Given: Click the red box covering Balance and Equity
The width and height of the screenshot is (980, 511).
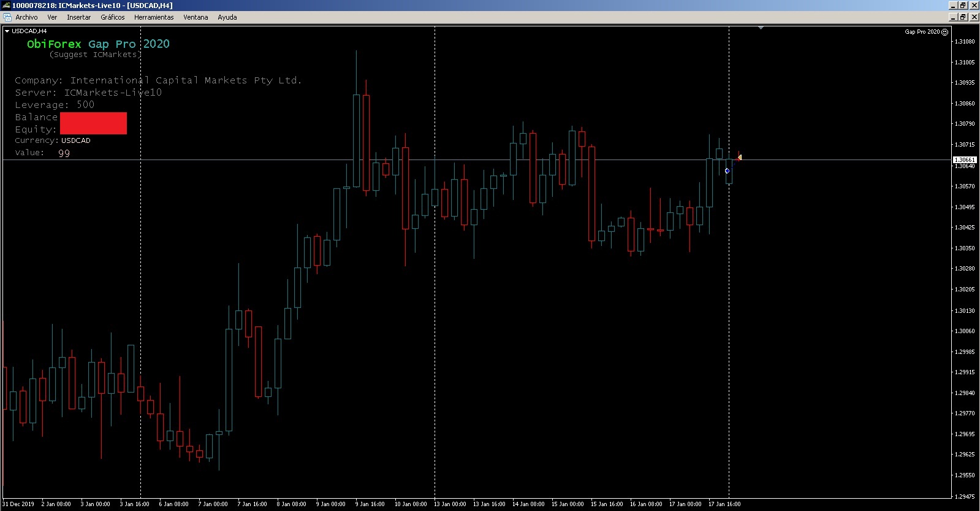Looking at the screenshot, I should tap(93, 123).
